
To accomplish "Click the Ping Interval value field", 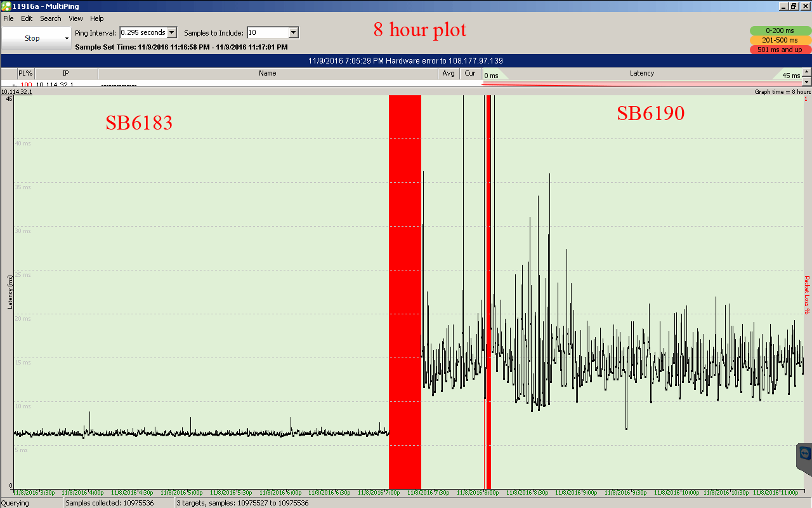I will click(143, 32).
